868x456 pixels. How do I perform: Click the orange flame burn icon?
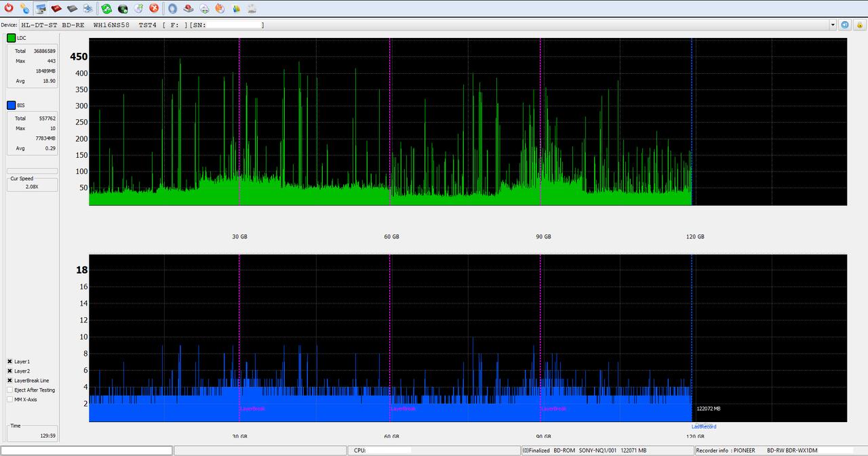click(x=220, y=8)
